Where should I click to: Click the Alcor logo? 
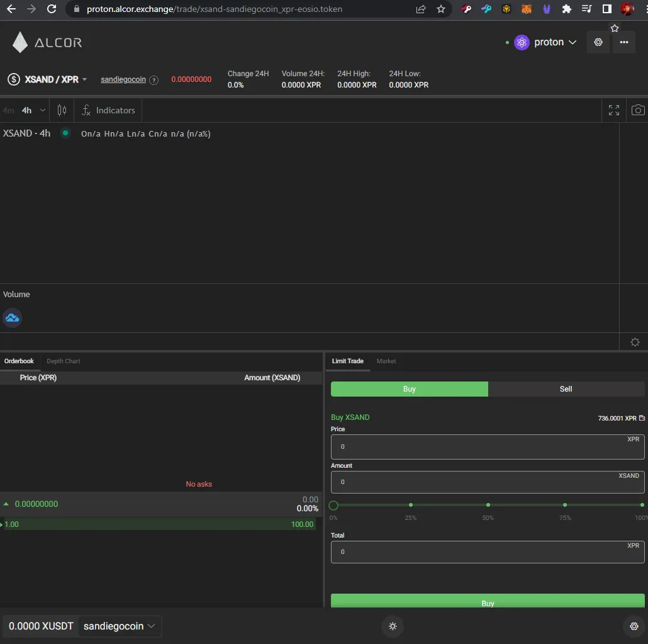47,42
